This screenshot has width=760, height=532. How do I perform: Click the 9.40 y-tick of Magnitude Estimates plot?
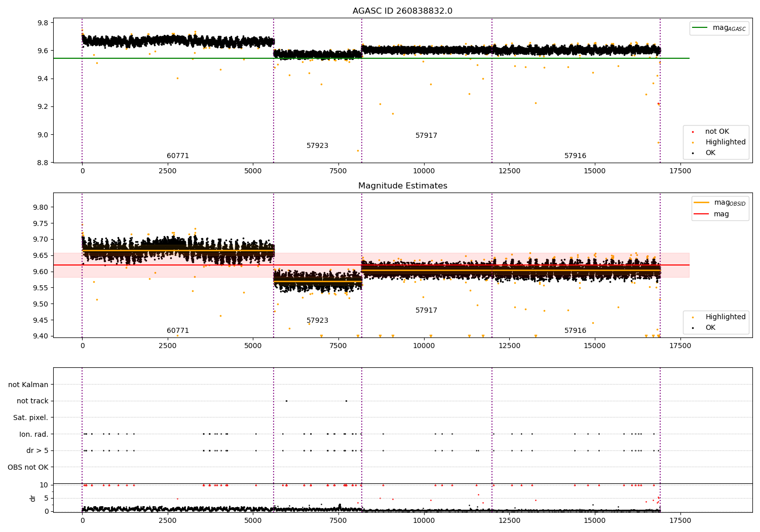tap(41, 336)
